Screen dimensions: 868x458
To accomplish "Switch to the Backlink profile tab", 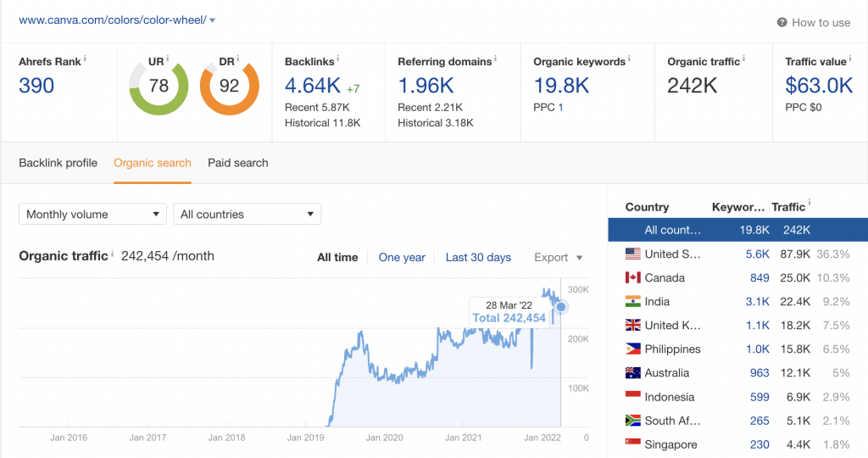I will click(x=58, y=163).
